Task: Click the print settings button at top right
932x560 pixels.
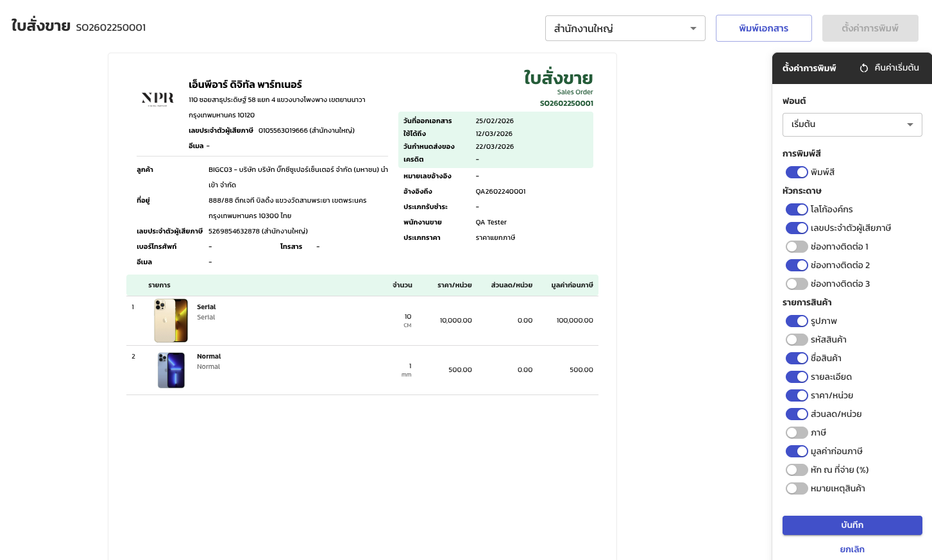Action: click(870, 28)
